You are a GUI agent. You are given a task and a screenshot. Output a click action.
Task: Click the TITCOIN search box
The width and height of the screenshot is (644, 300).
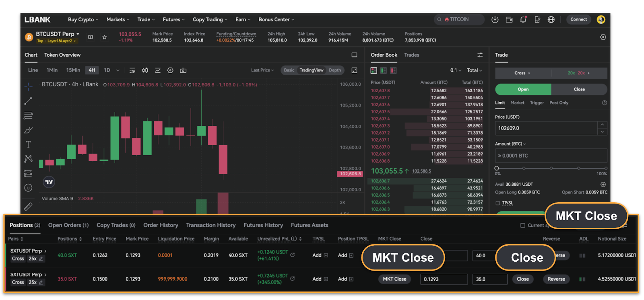[459, 19]
